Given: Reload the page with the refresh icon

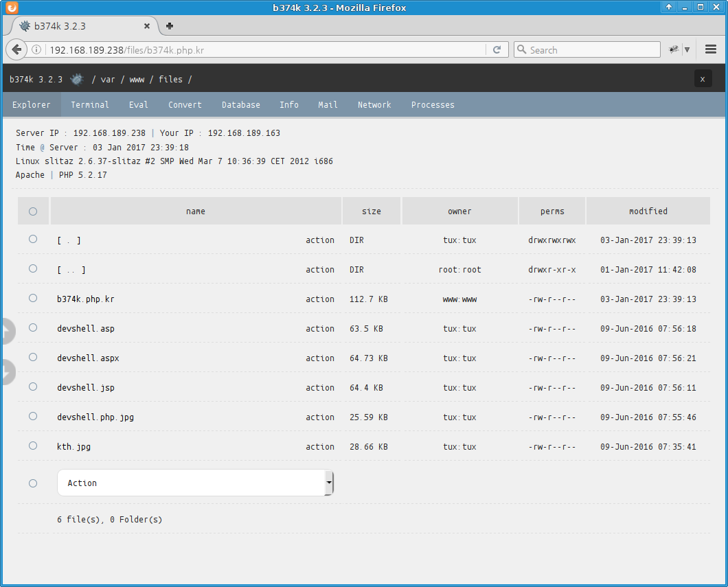Looking at the screenshot, I should 497,49.
